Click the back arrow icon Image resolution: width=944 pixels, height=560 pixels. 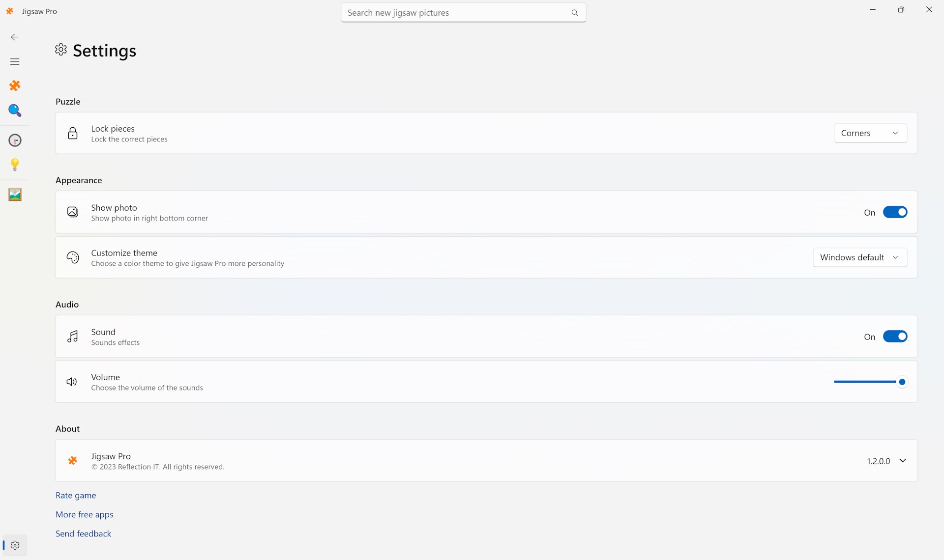15,37
